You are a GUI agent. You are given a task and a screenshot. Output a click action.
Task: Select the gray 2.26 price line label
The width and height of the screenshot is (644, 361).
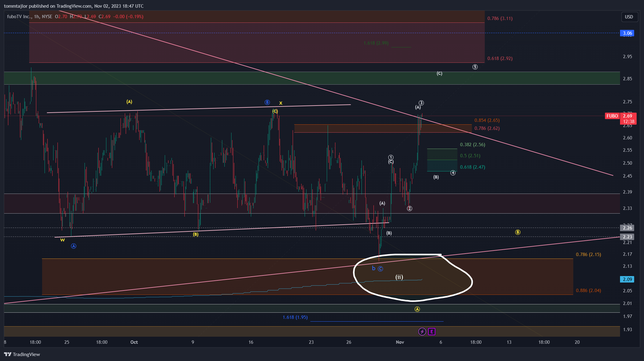pyautogui.click(x=627, y=228)
